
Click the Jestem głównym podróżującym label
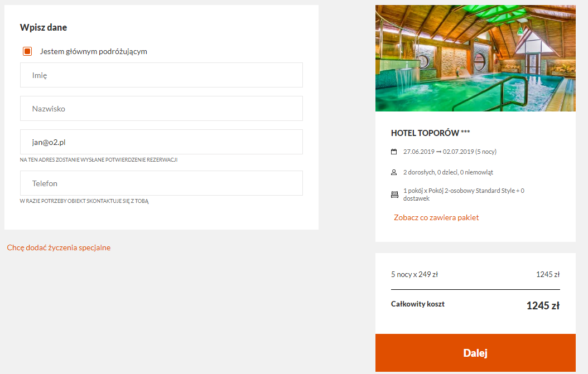point(93,51)
